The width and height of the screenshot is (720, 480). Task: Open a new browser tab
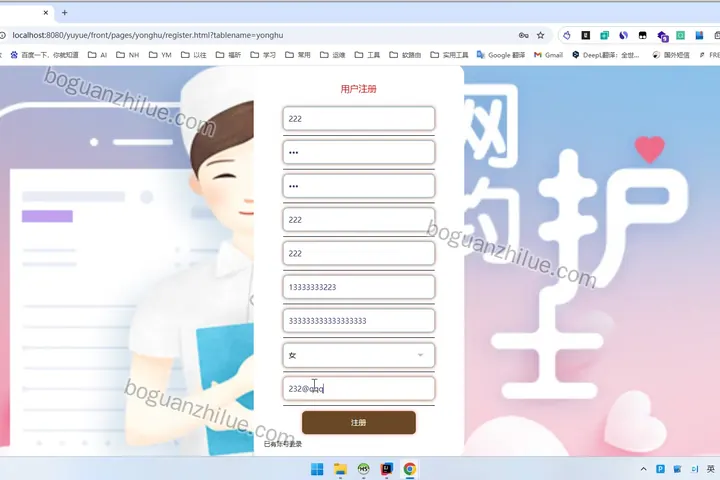(x=64, y=13)
